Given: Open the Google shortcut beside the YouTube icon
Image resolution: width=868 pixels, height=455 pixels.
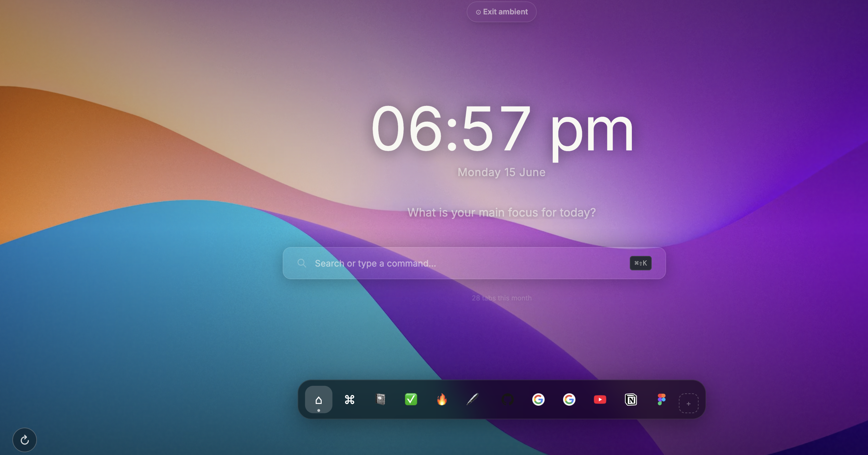Looking at the screenshot, I should pos(569,399).
